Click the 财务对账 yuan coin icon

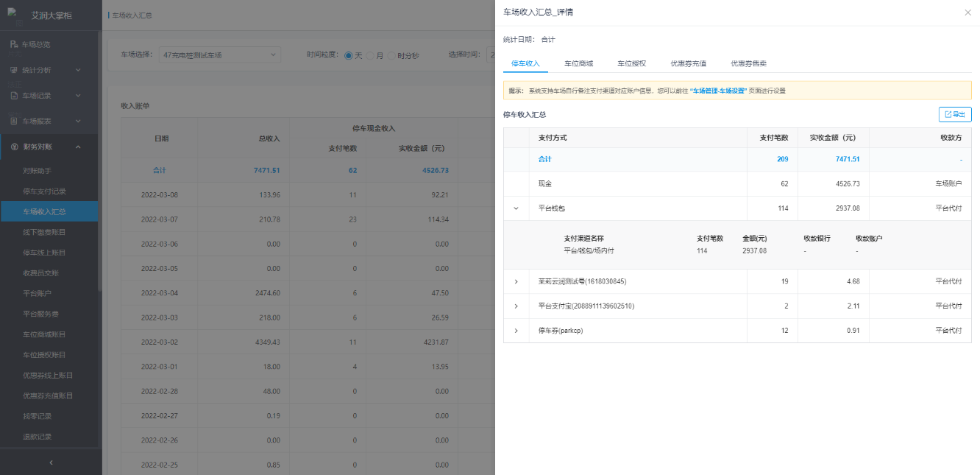[x=14, y=147]
